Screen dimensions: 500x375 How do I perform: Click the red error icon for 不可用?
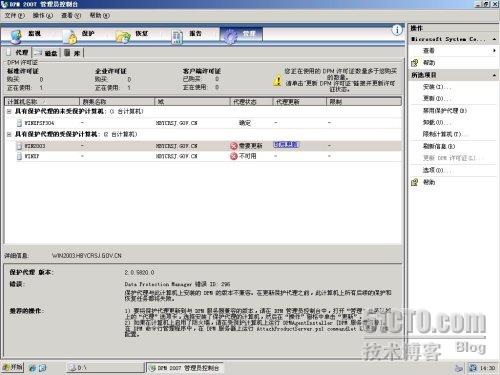click(x=234, y=156)
